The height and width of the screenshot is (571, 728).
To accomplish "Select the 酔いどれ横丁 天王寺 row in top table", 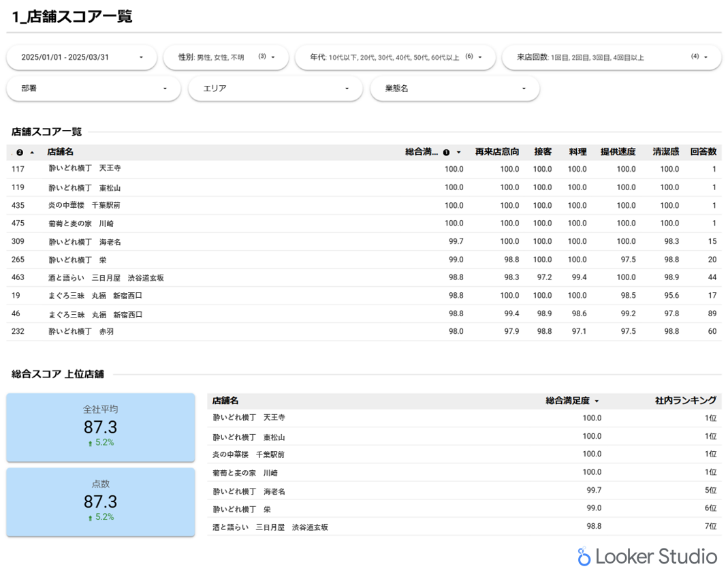I will point(85,168).
